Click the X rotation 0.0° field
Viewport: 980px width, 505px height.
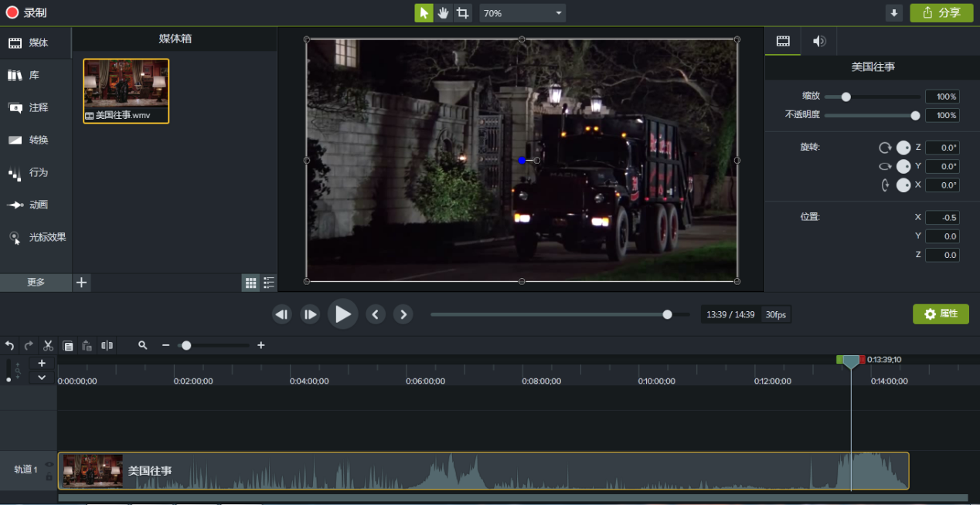942,185
